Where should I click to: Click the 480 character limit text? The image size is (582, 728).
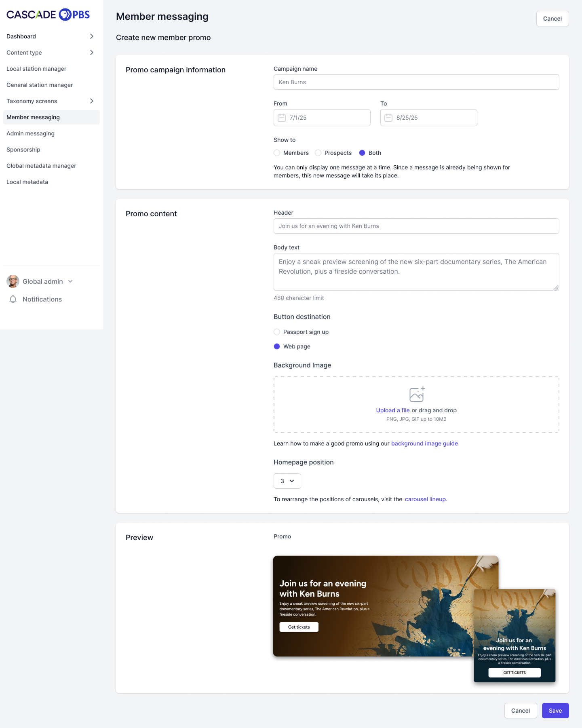pyautogui.click(x=299, y=298)
